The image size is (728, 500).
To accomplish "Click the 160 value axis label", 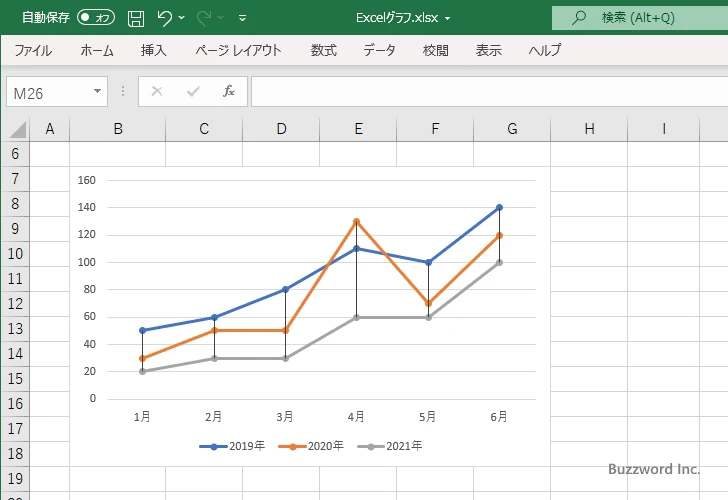I will (x=87, y=180).
